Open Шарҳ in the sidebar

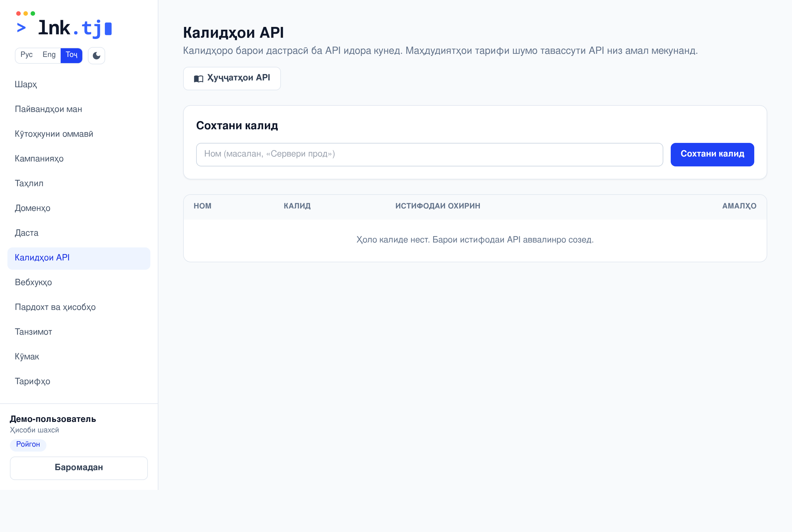tap(79, 84)
